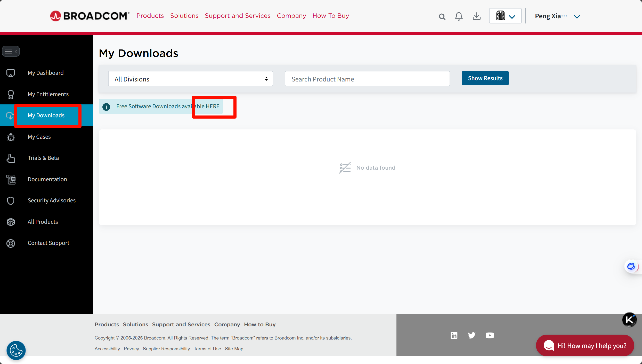The width and height of the screenshot is (642, 364).
Task: Click the Contact Support lifebuoy icon
Action: pos(11,243)
